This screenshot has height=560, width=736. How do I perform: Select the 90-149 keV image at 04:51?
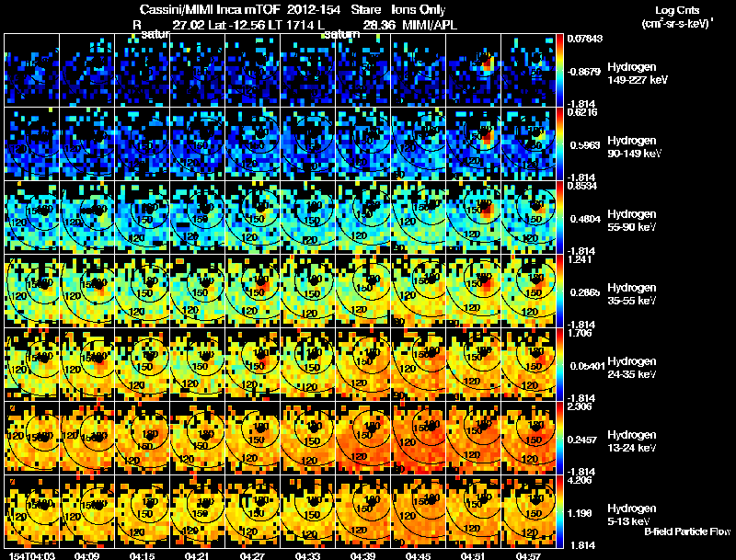[473, 143]
